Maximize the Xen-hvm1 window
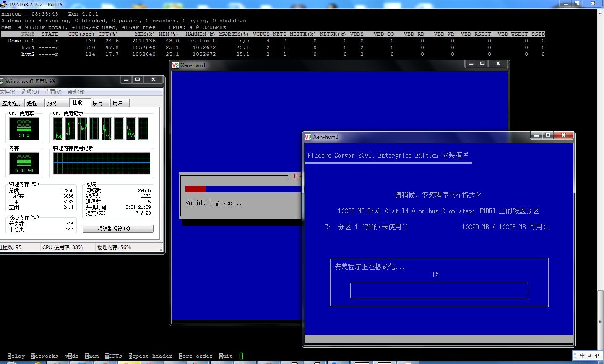 (x=482, y=63)
